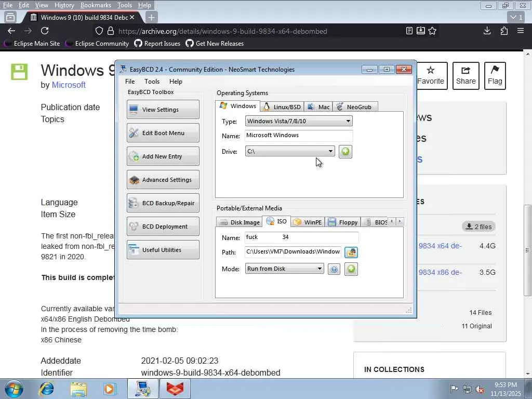Screen dimensions: 532x399
Task: Go back in the browser
Action: tap(11, 31)
